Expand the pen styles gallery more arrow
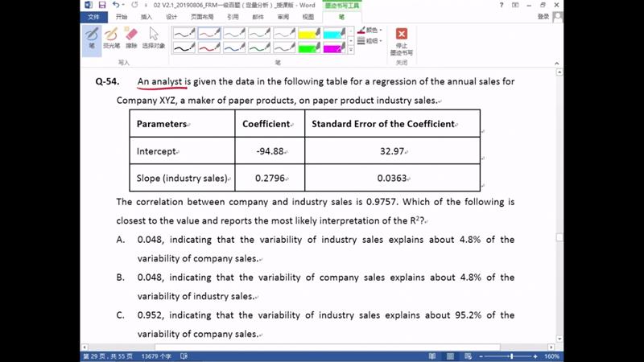The width and height of the screenshot is (644, 362). tap(351, 50)
